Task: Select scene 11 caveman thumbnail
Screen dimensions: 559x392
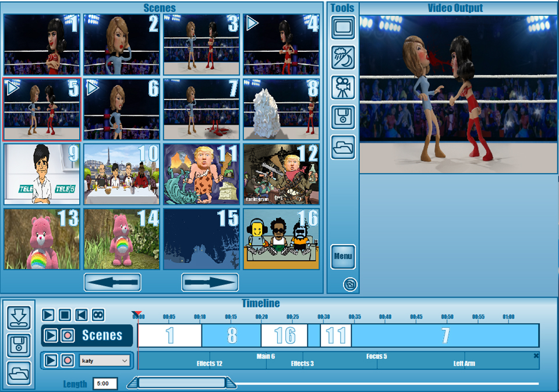Action: 201,174
